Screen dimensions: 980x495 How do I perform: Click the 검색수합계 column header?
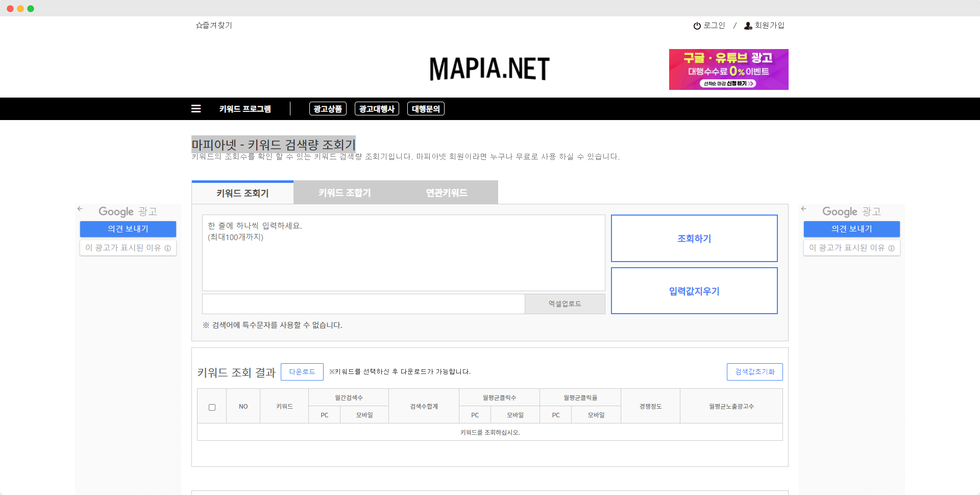(424, 407)
